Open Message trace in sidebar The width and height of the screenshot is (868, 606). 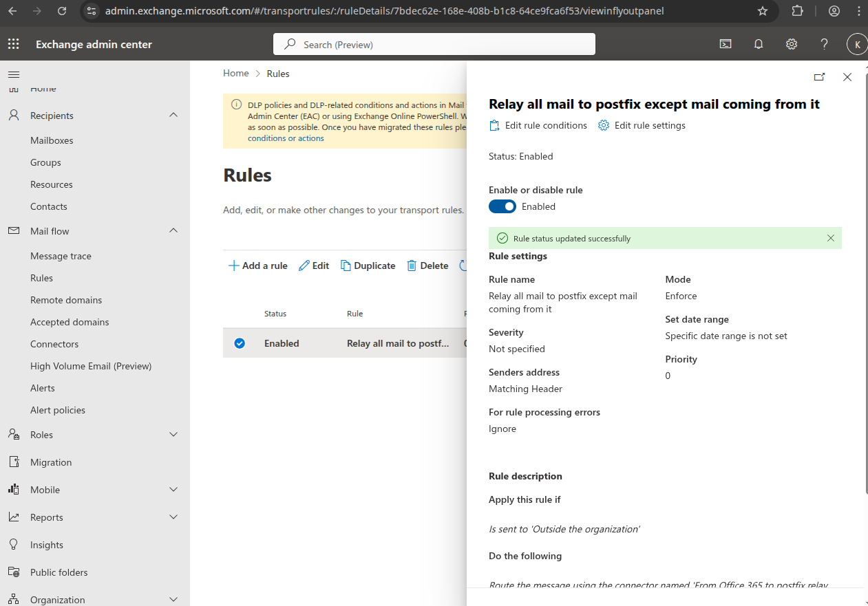[61, 256]
